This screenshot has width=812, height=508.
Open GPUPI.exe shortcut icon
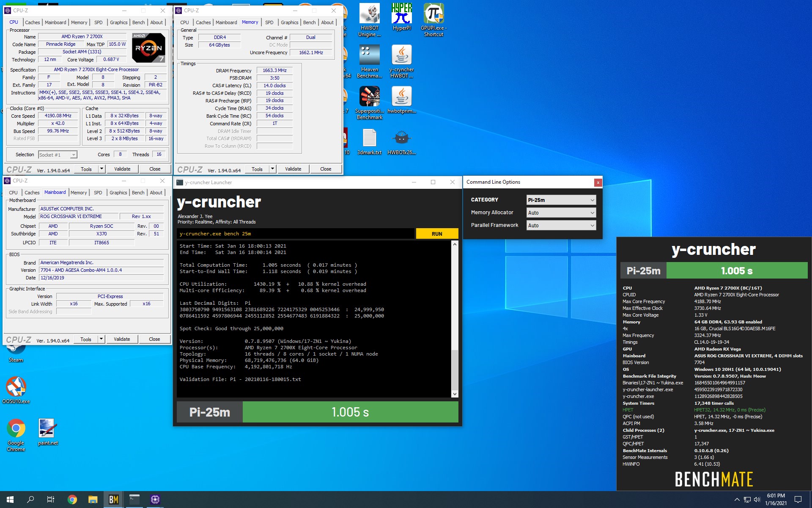[433, 20]
